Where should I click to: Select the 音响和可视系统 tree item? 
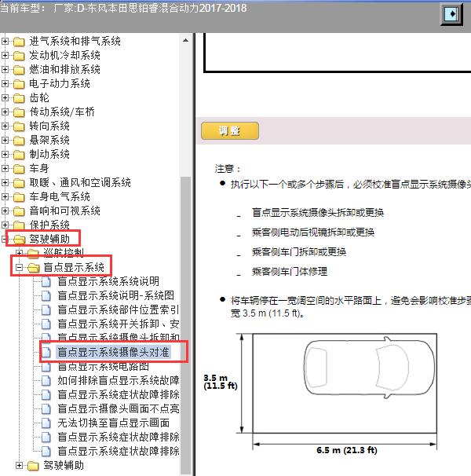[x=64, y=211]
